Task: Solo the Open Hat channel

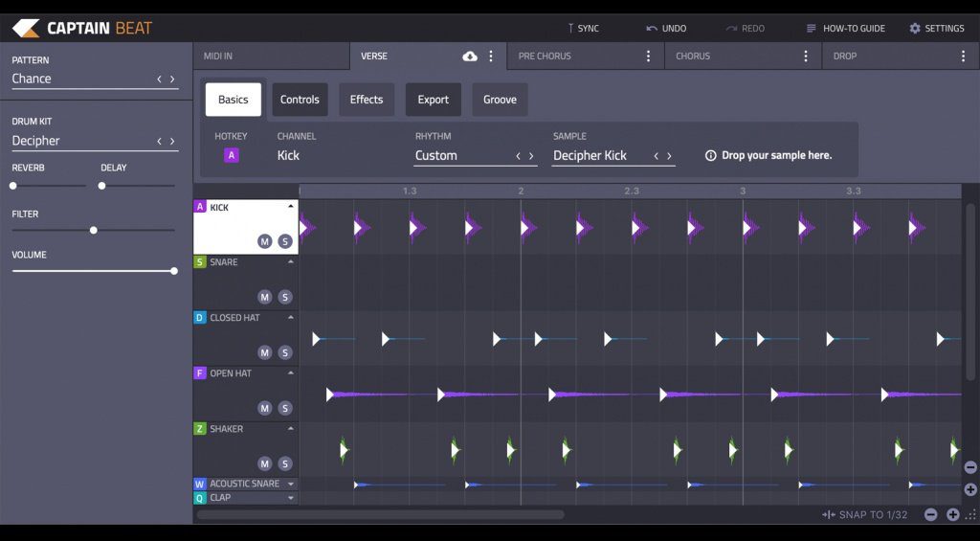Action: click(x=285, y=409)
